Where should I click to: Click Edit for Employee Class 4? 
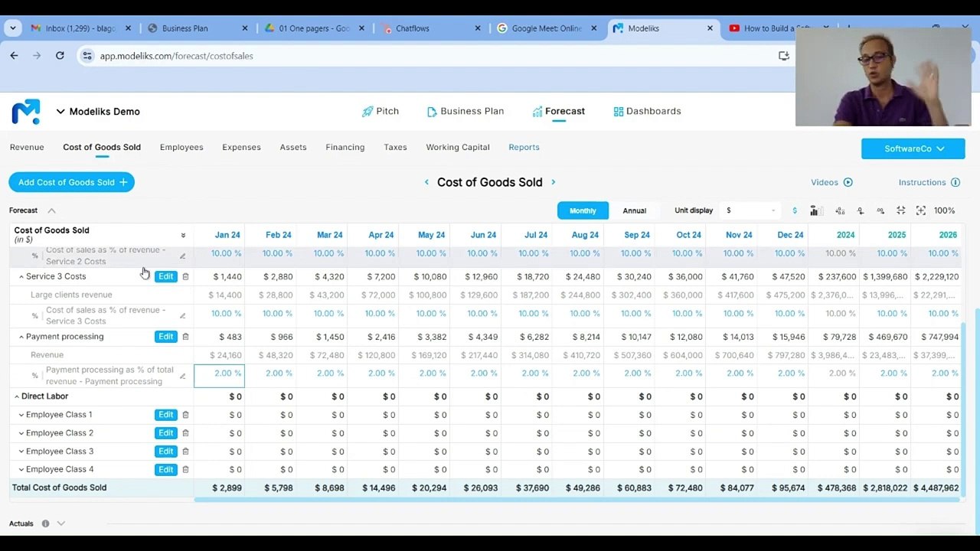pos(165,470)
